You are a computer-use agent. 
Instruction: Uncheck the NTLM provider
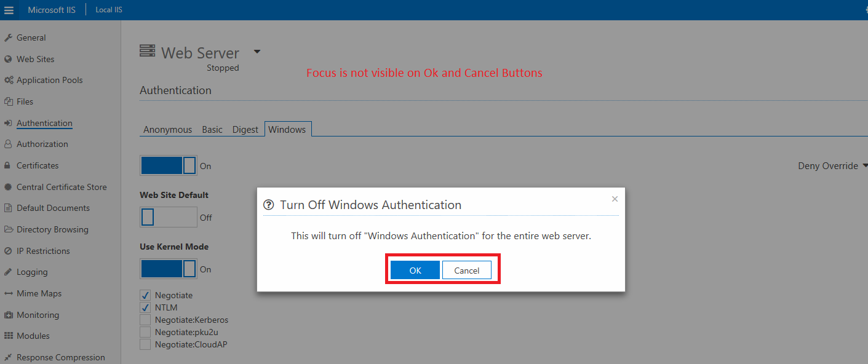(145, 307)
